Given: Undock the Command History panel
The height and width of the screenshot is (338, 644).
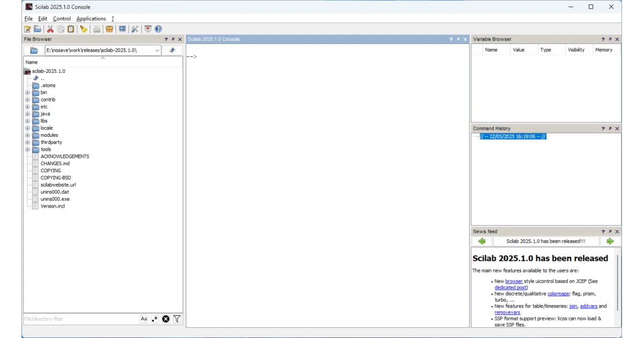Looking at the screenshot, I should pyautogui.click(x=610, y=129).
